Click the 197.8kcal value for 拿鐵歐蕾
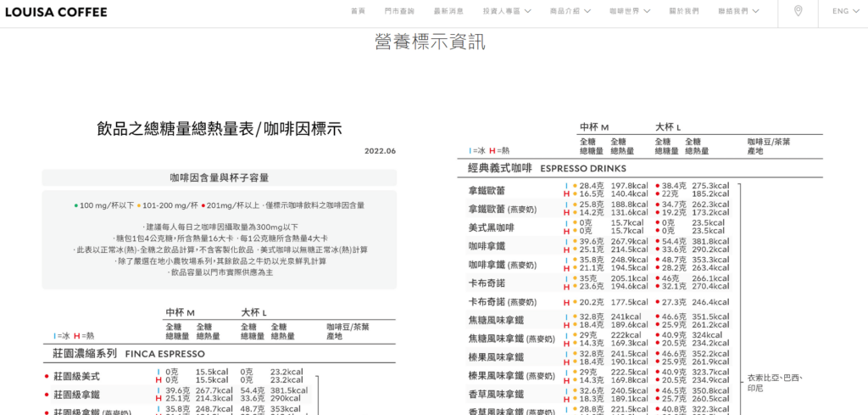The width and height of the screenshot is (868, 415). point(630,186)
